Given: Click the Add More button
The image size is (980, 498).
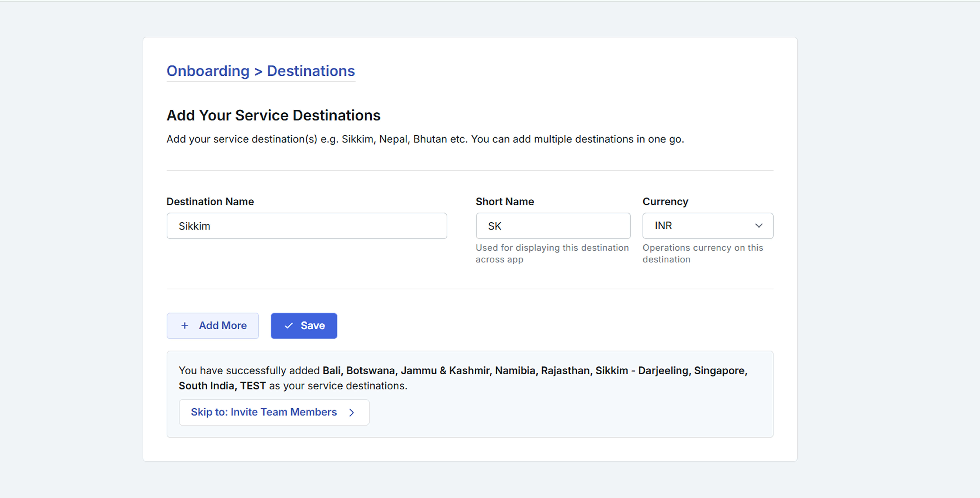Looking at the screenshot, I should click(213, 326).
